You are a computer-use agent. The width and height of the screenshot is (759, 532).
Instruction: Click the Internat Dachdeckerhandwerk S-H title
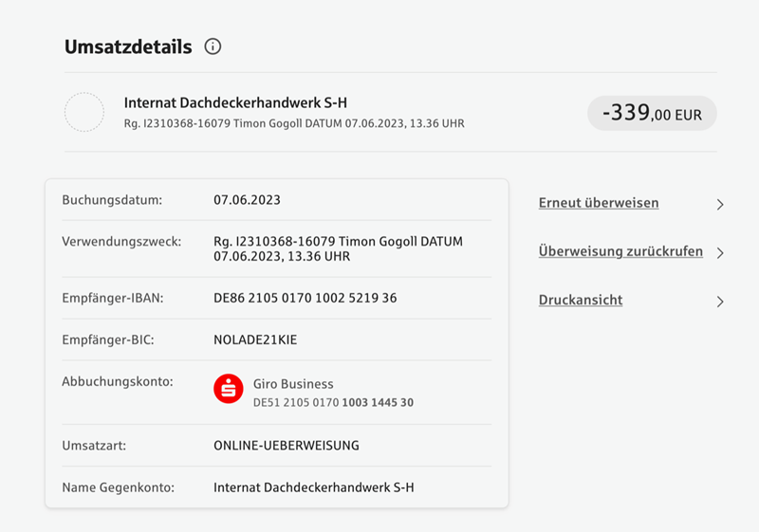pos(235,102)
